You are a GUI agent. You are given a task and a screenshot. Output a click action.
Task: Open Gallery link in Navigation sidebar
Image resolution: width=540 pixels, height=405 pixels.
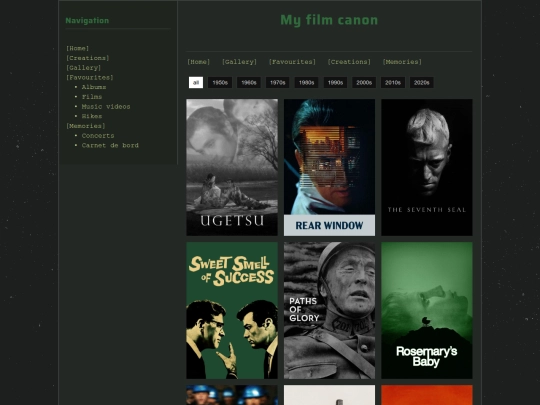click(83, 68)
